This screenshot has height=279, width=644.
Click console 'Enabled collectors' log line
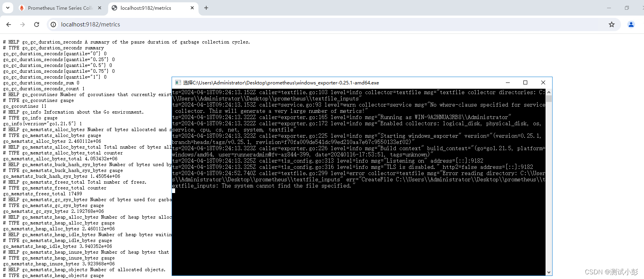click(x=358, y=126)
